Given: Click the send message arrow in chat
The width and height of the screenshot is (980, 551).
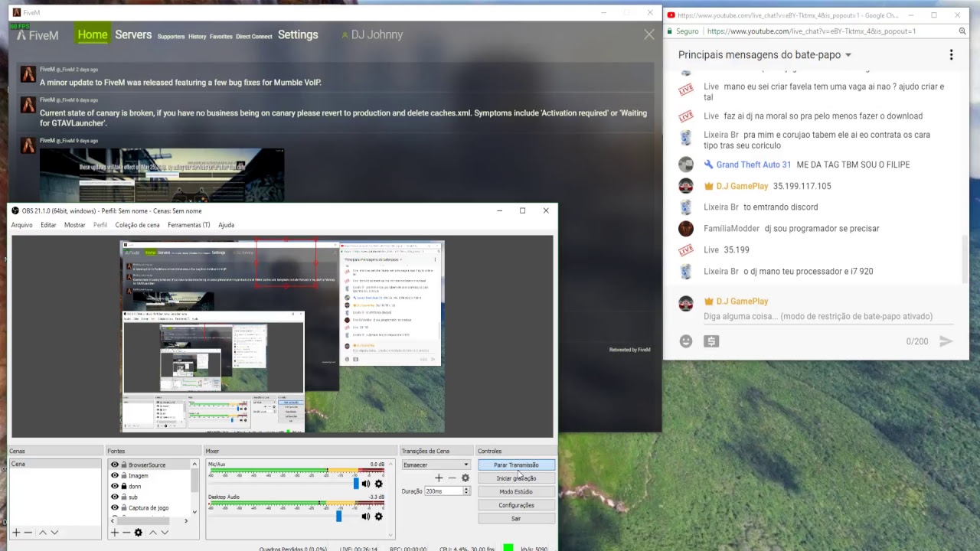Looking at the screenshot, I should click(946, 341).
